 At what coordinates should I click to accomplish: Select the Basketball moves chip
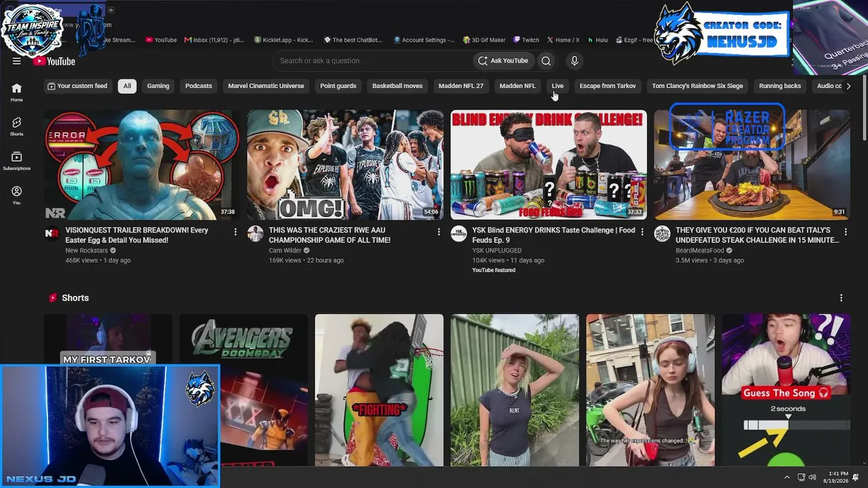pyautogui.click(x=397, y=86)
